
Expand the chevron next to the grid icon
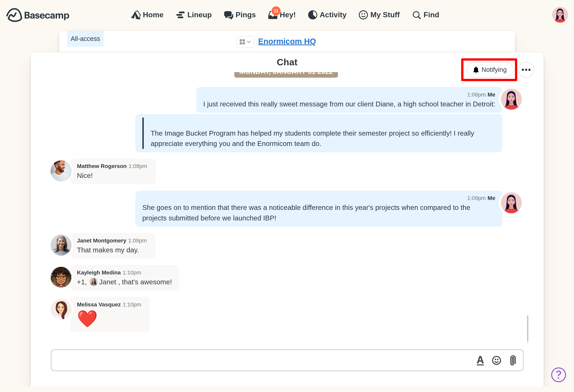pos(249,42)
